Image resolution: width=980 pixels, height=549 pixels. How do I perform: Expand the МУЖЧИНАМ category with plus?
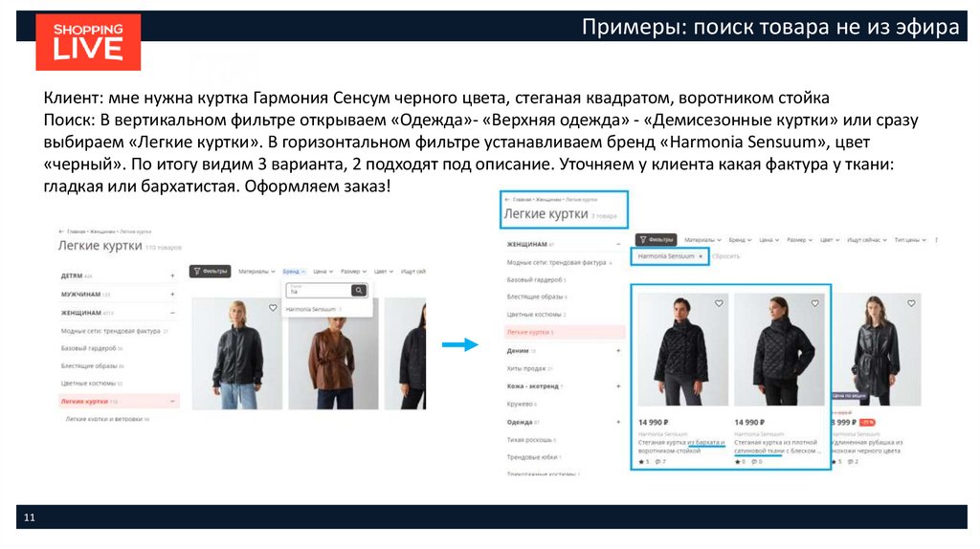pos(172,295)
